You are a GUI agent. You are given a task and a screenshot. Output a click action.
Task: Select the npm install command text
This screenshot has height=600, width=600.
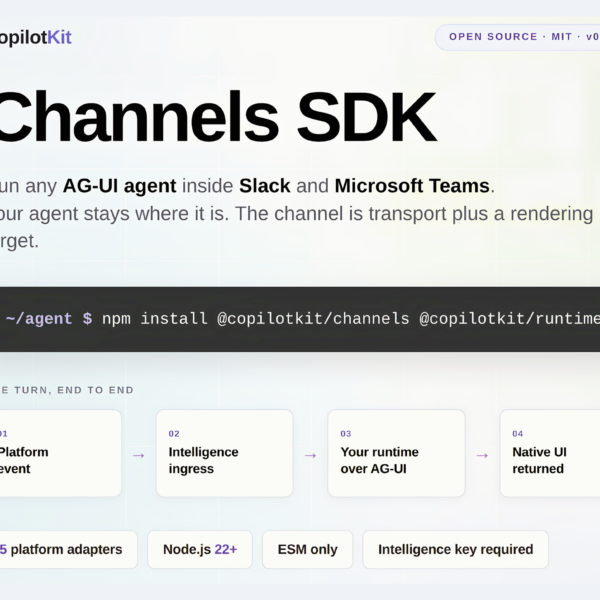click(351, 319)
